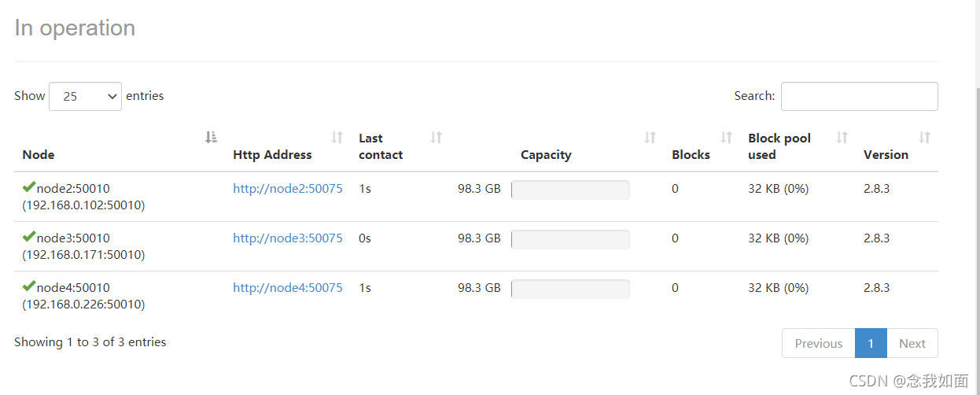Click the Http Address sort arrows
The height and width of the screenshot is (395, 980).
point(337,138)
